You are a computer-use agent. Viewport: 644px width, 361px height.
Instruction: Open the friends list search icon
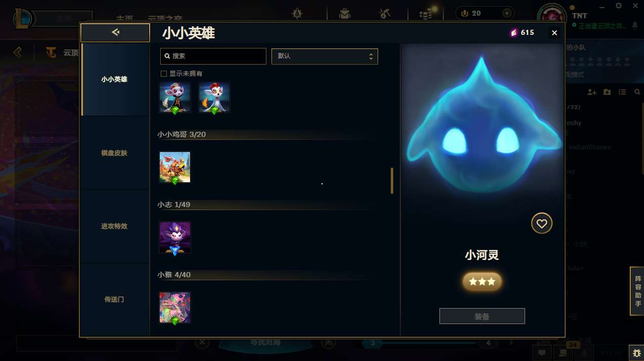637,92
